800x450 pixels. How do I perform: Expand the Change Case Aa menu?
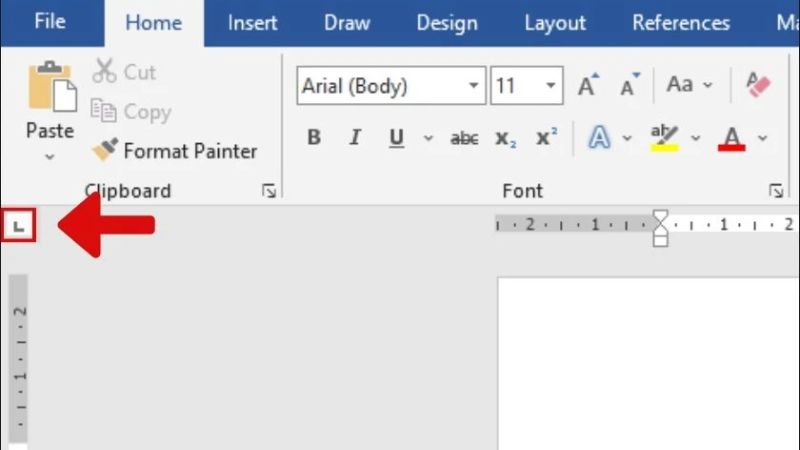tap(690, 85)
